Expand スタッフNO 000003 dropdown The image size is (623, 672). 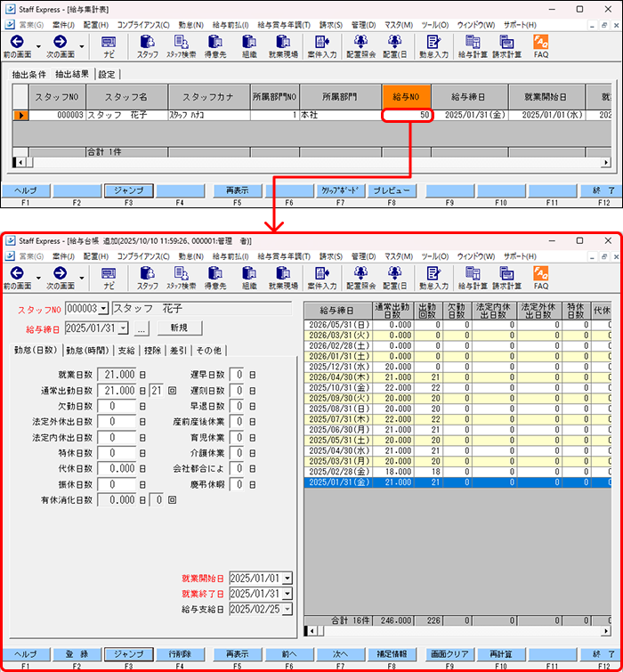coord(103,309)
